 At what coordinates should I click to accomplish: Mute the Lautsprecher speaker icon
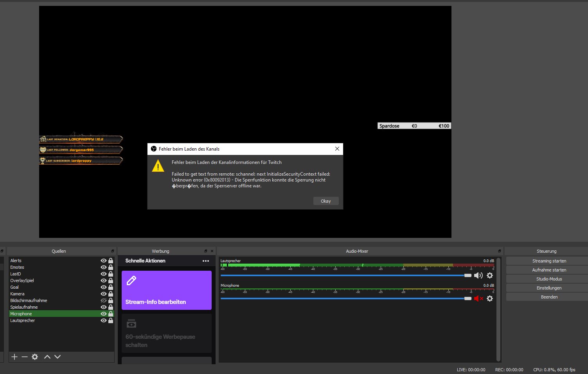click(478, 275)
